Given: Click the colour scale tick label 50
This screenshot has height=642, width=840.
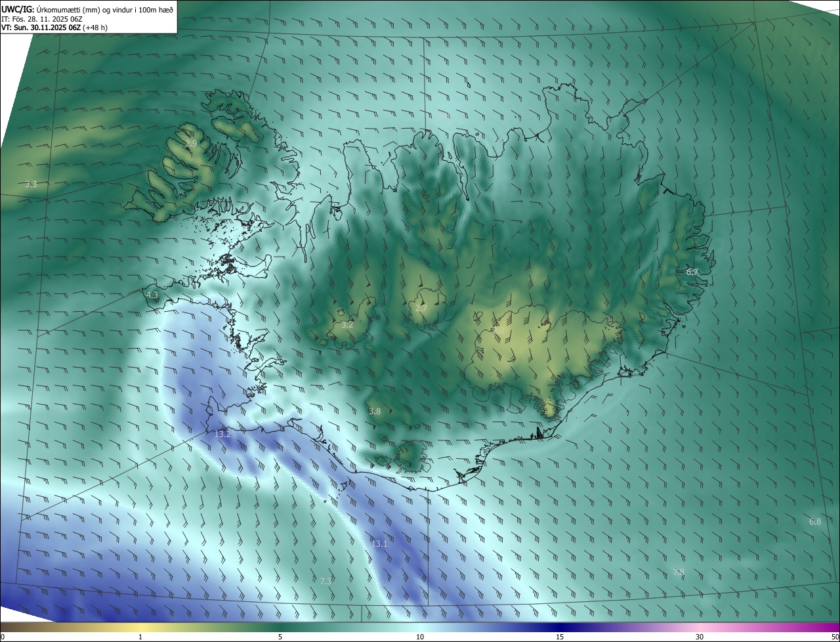Looking at the screenshot, I should tap(835, 637).
